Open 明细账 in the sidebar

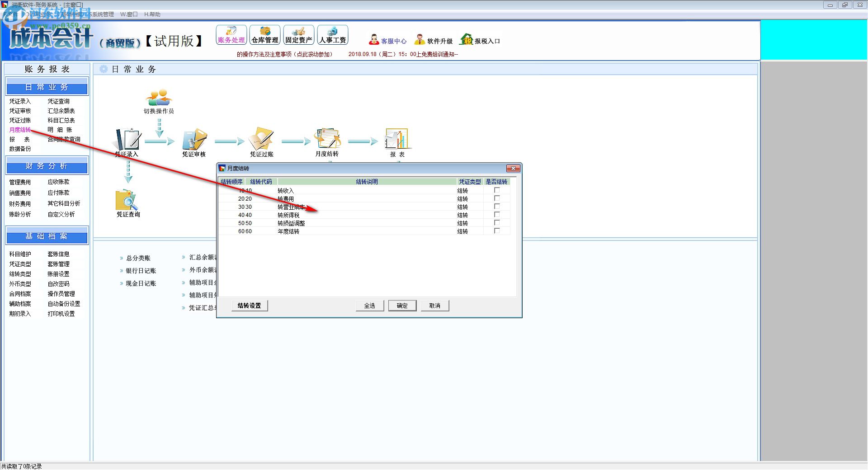[60, 130]
